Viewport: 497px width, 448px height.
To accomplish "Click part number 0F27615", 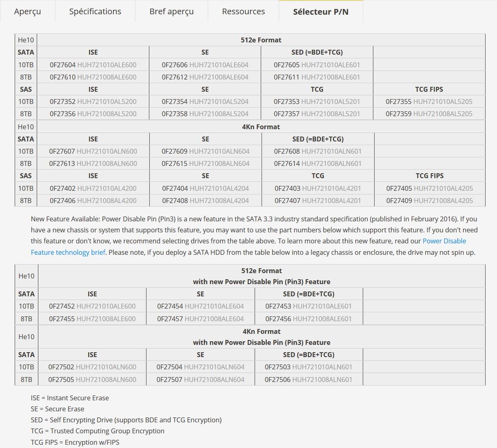I will click(205, 163).
